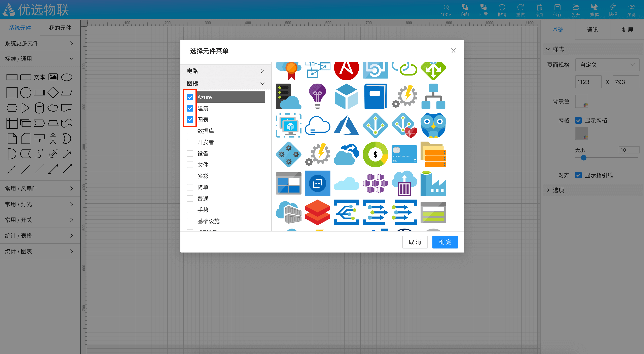This screenshot has width=644, height=354.
Task: Check the 数据库 checkbox
Action: (190, 131)
